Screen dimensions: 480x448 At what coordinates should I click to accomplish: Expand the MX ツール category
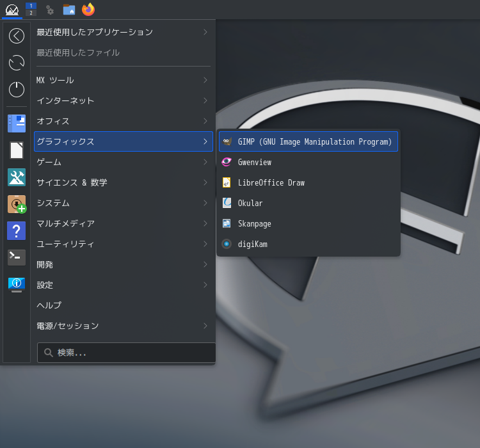(123, 80)
